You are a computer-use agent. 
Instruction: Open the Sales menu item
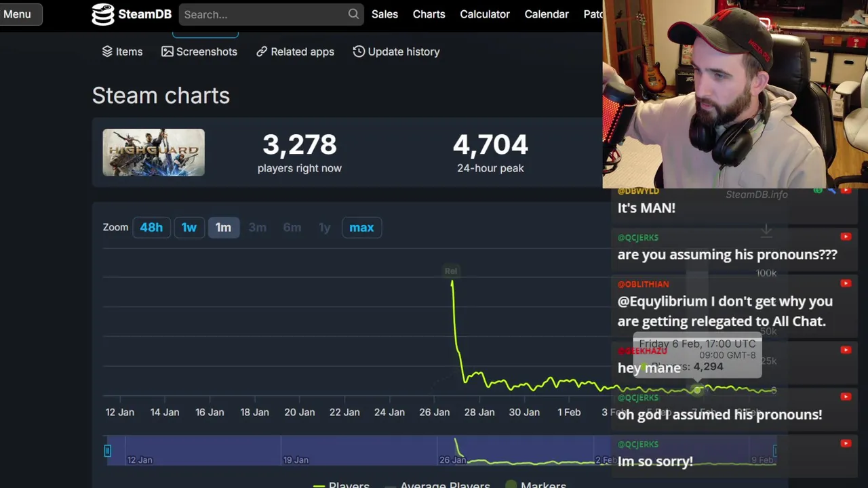click(384, 14)
